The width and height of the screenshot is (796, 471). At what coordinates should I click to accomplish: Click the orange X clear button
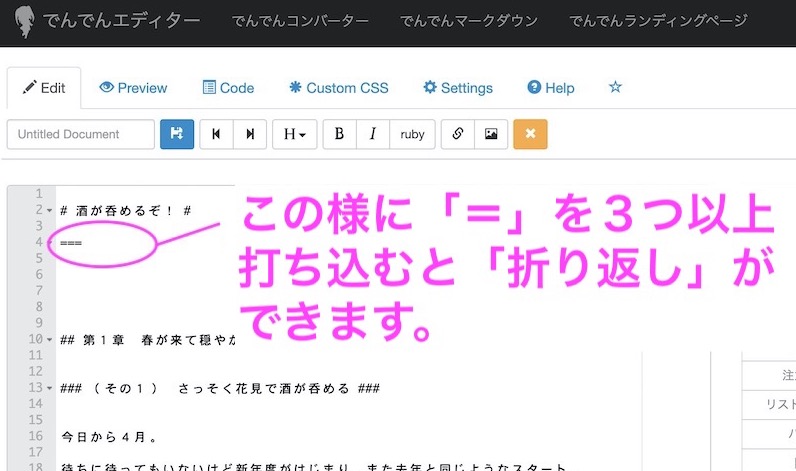(x=530, y=134)
